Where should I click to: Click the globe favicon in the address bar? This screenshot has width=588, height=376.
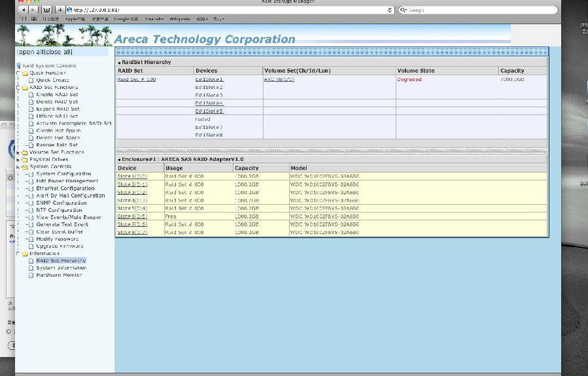tap(69, 10)
